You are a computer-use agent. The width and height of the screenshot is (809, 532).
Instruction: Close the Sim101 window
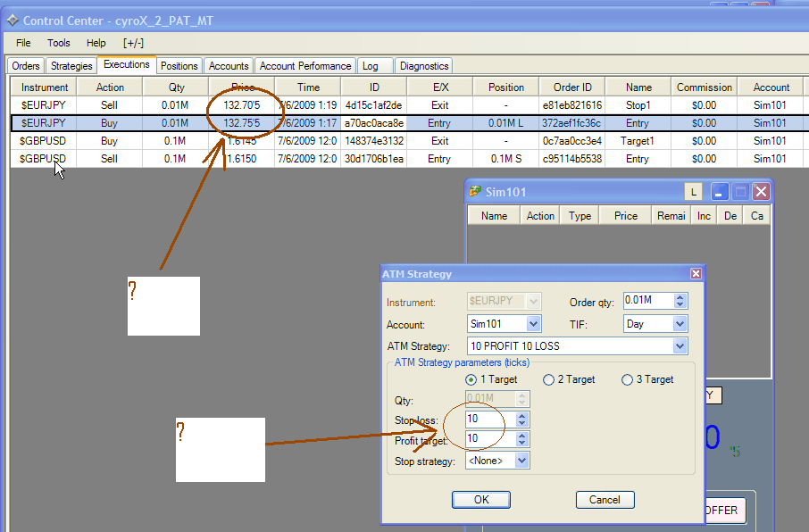point(761,192)
